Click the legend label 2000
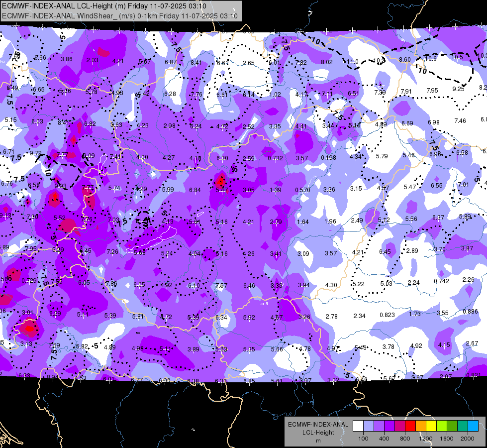Screen dimensions: 487x448 point(468,439)
